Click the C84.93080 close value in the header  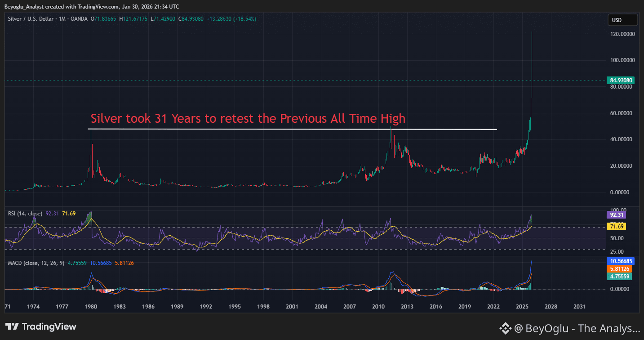click(191, 19)
